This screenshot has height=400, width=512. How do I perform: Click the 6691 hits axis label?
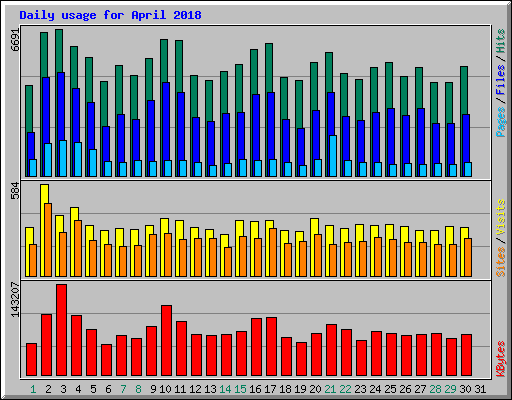15,40
